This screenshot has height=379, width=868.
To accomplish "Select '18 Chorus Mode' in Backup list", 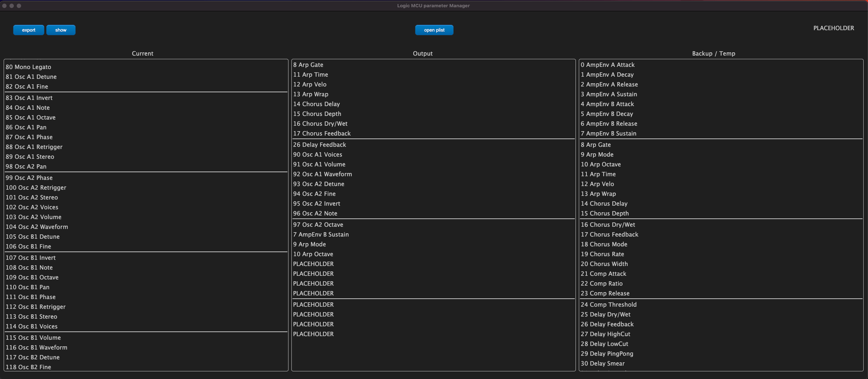I will pos(721,244).
